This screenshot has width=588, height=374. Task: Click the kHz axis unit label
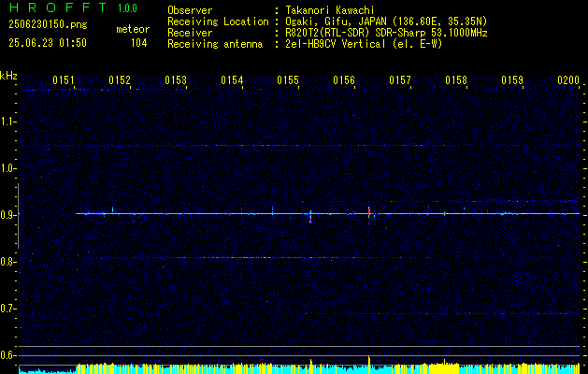click(8, 76)
